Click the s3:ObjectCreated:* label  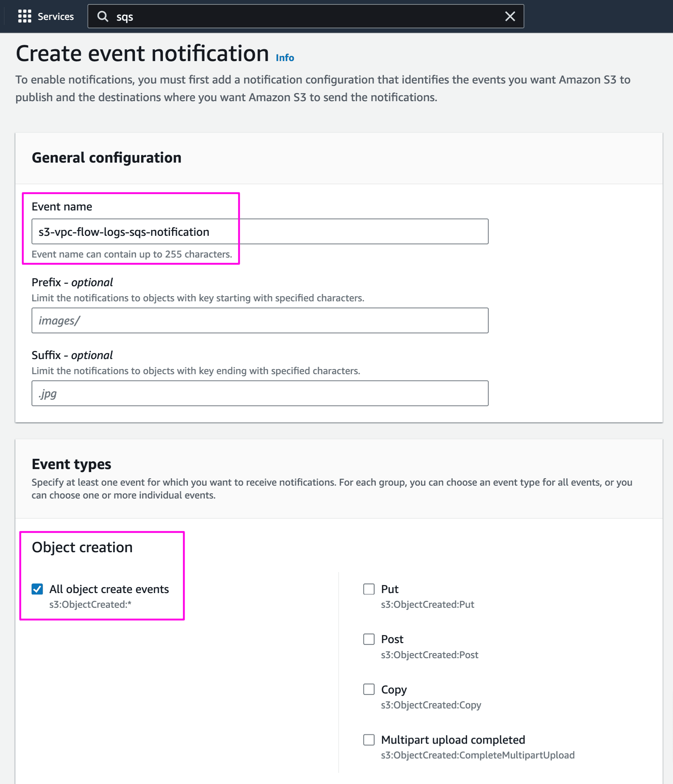(x=90, y=604)
